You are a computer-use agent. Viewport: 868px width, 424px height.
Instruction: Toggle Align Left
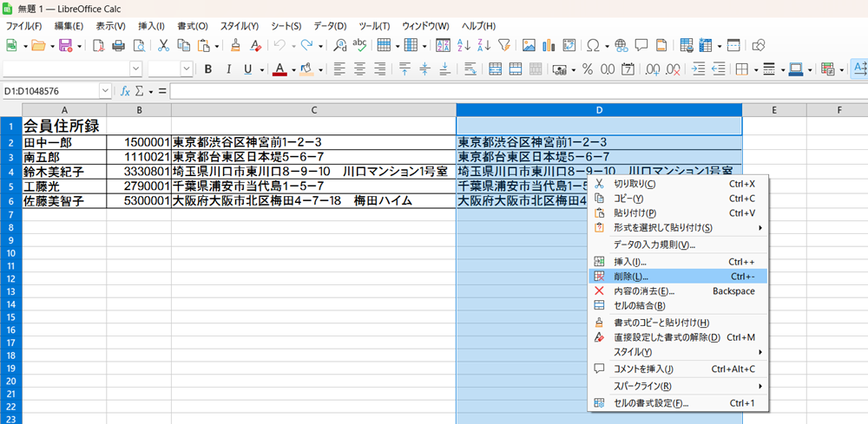coord(339,69)
